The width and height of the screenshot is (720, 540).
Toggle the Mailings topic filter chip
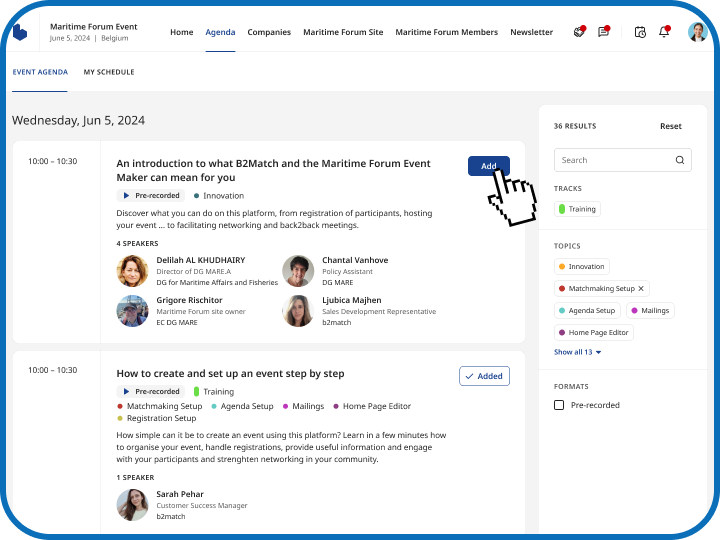(650, 310)
